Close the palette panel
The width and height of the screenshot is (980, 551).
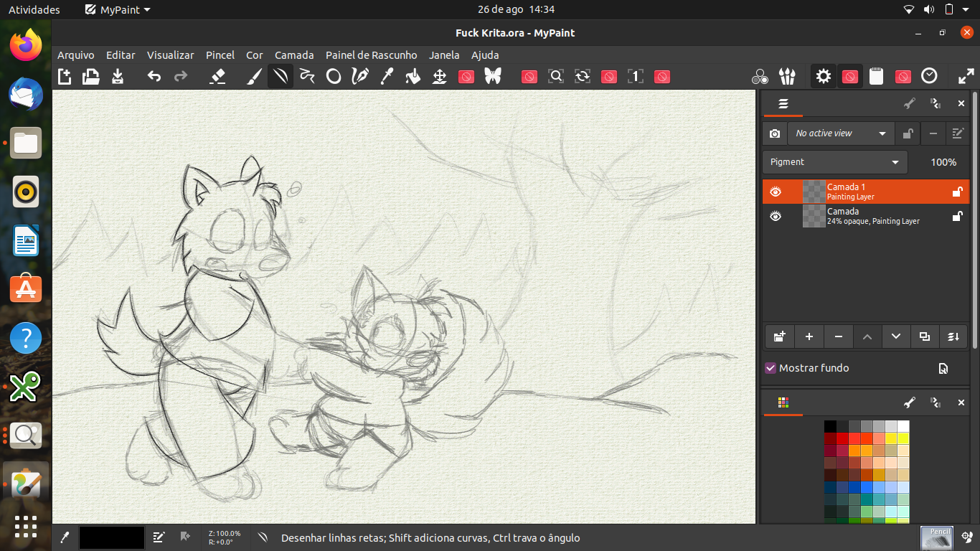coord(961,403)
